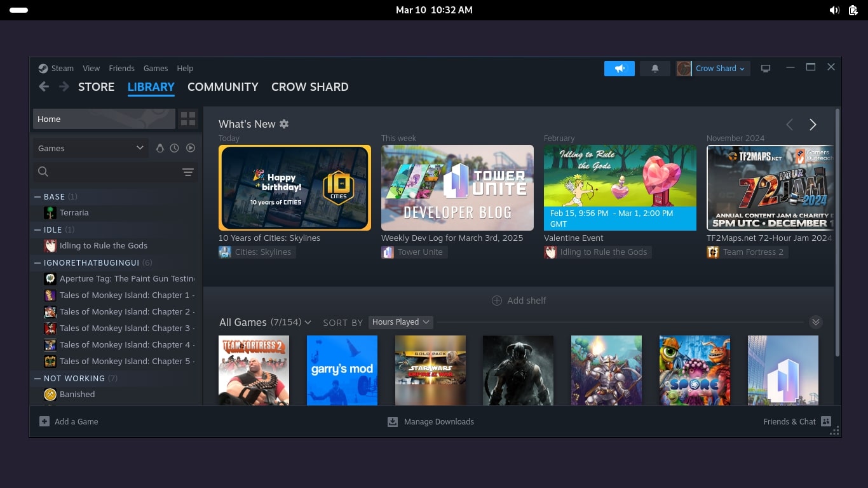Click the Manage Downloads icon

tap(393, 421)
